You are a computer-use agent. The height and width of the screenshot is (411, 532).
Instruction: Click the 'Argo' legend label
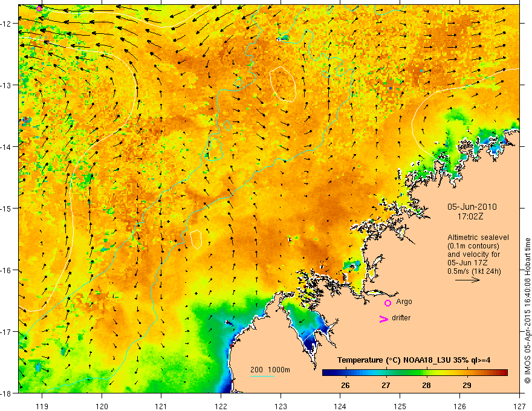(404, 302)
